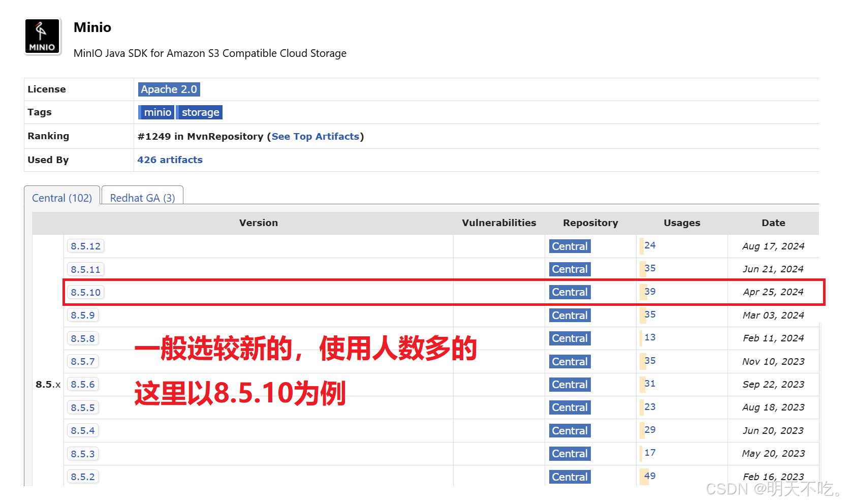Screen dimensions: 852x504
Task: Open version 8.5.6
Action: click(83, 384)
